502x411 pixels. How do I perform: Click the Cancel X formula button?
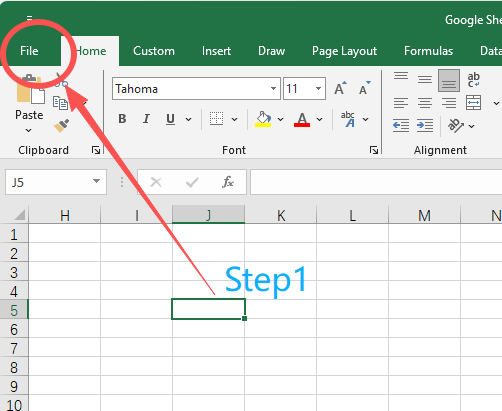tap(156, 182)
